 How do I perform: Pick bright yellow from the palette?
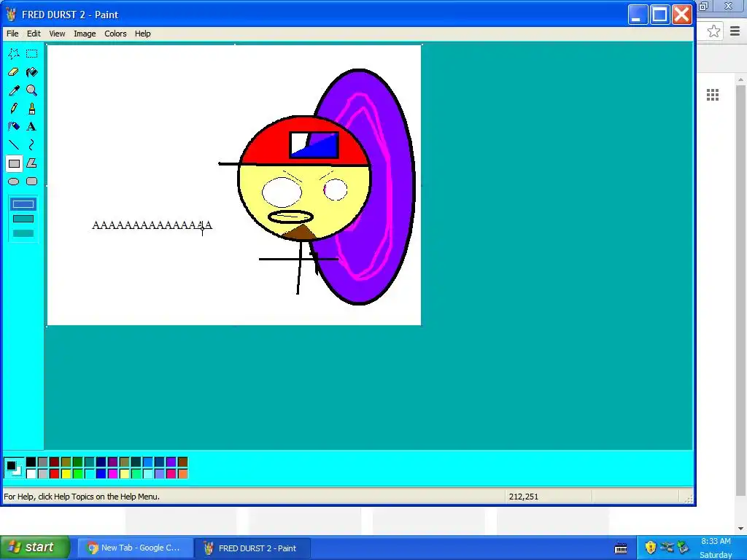66,474
